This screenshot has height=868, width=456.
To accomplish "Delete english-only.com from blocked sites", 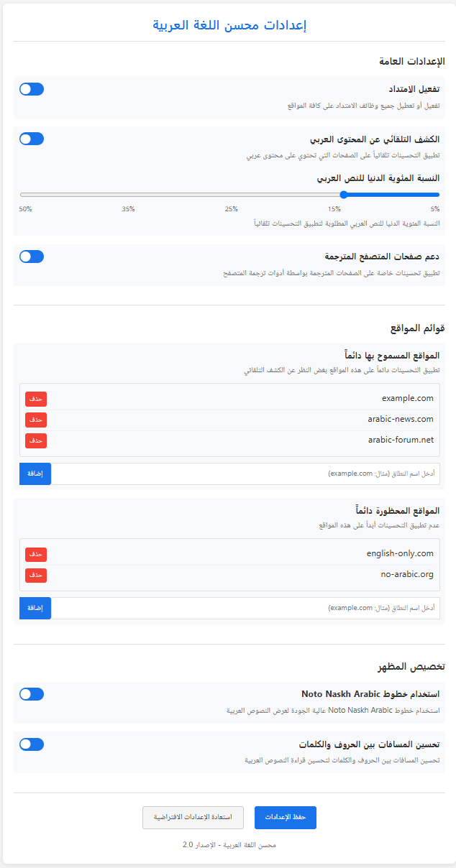I will click(36, 554).
